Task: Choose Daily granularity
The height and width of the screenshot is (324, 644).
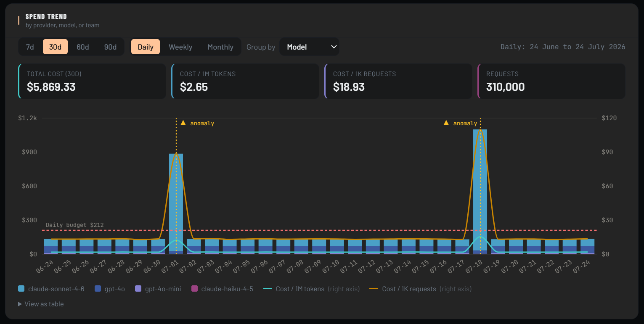Action: pyautogui.click(x=146, y=47)
